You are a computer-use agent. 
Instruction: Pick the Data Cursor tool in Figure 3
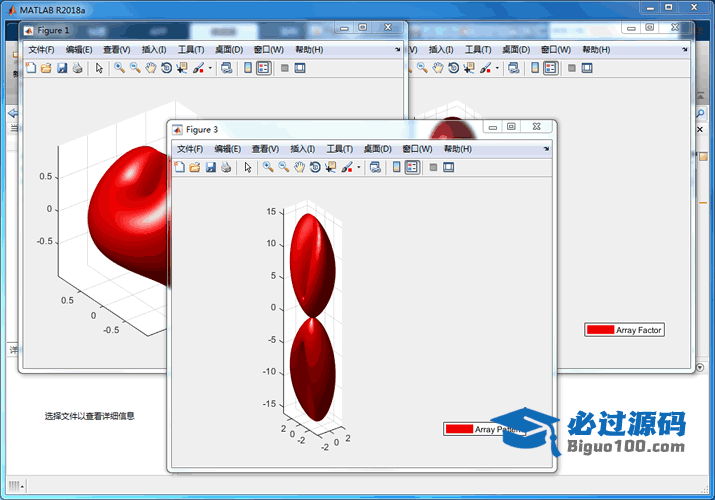(330, 168)
